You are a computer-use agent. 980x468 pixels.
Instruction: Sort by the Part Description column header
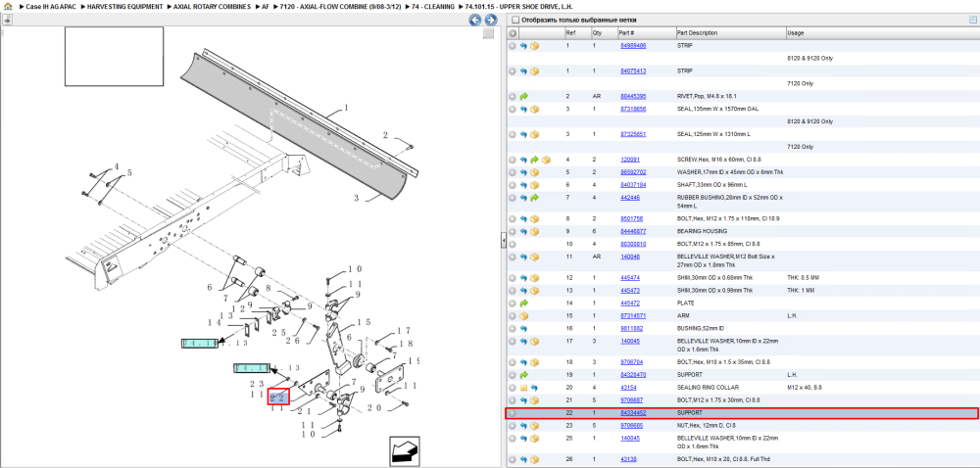[x=731, y=33]
